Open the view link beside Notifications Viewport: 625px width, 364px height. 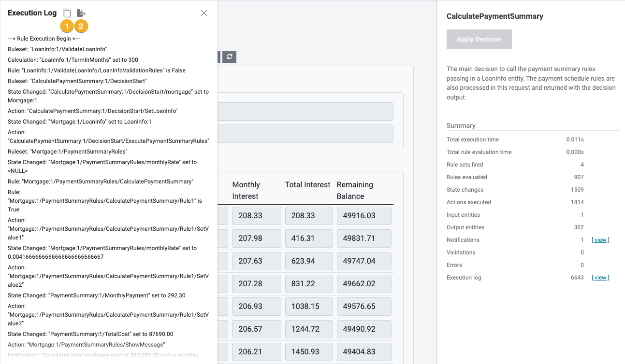(600, 240)
